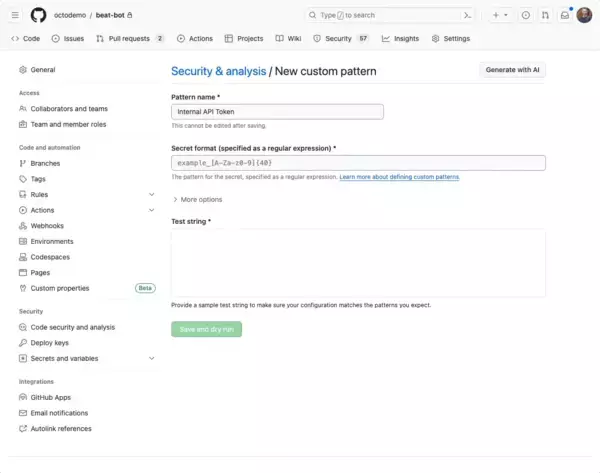Click the Environments icon in sidebar
Viewport: 600px width, 473px height.
[23, 241]
